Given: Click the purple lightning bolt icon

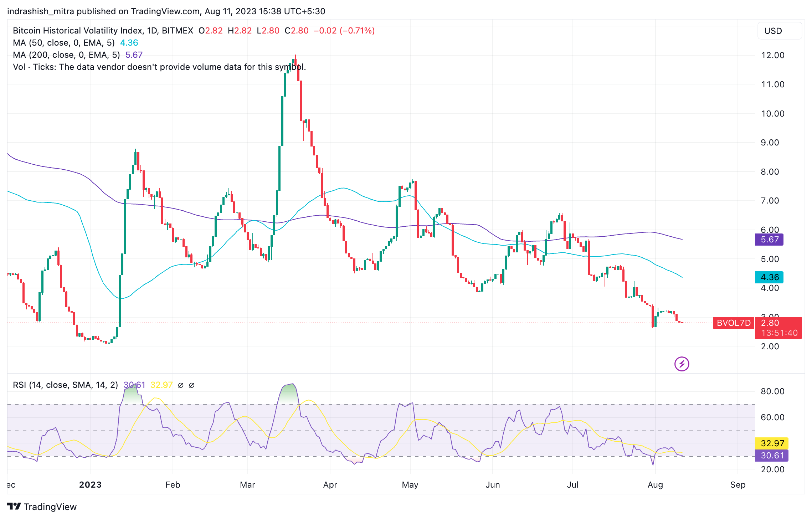Looking at the screenshot, I should point(682,364).
